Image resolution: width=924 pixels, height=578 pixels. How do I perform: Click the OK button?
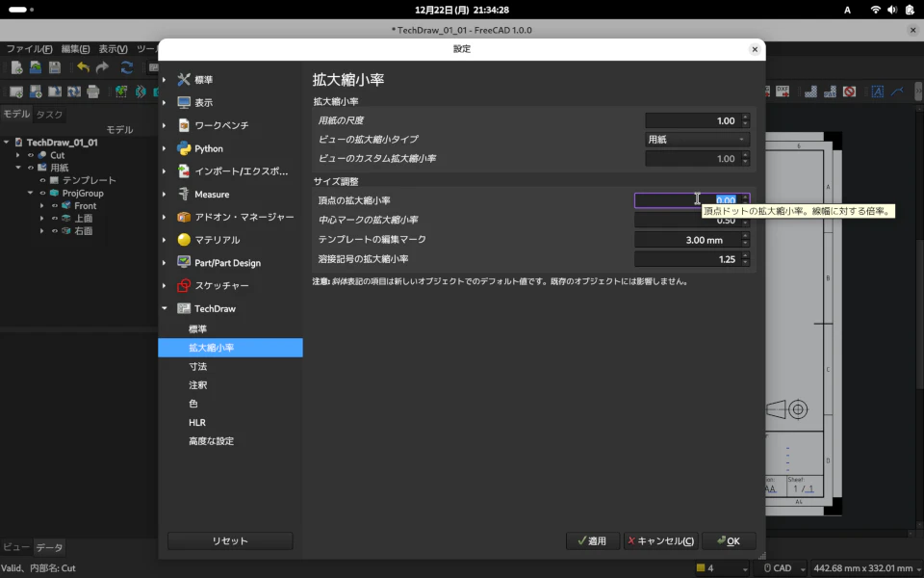(x=729, y=540)
